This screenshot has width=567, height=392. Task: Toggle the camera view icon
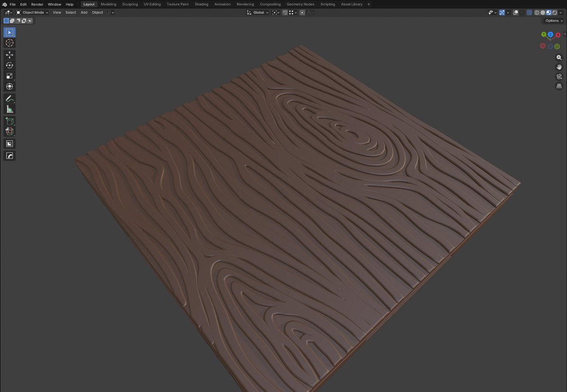(x=559, y=77)
